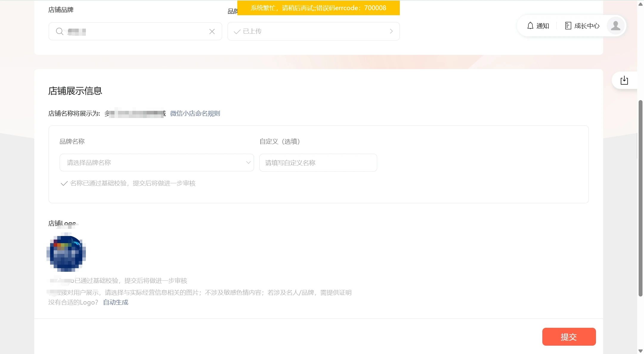The image size is (644, 354).
Task: Click the download floating button
Action: click(624, 80)
